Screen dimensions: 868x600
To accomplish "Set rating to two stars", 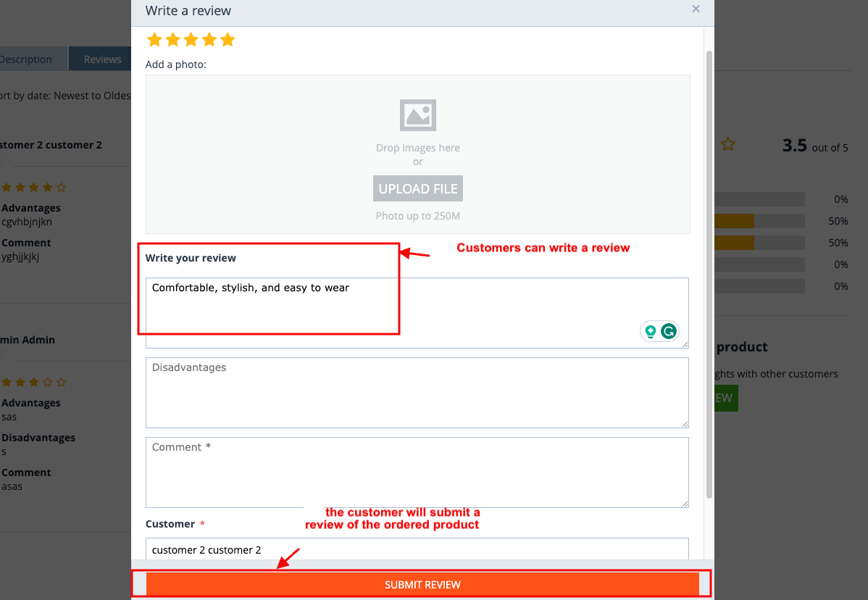I will [x=172, y=40].
